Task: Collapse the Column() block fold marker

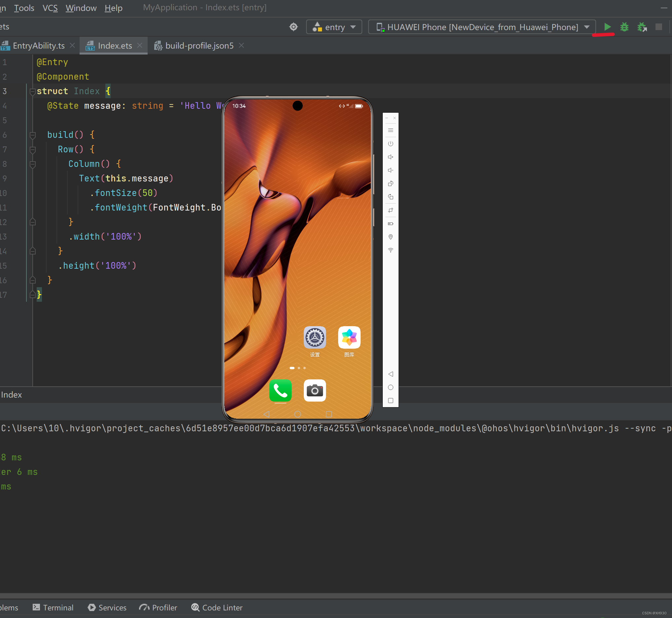Action: point(32,164)
